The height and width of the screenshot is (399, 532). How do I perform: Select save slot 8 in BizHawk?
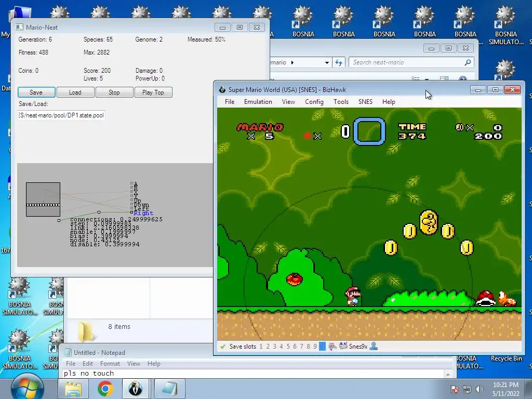308,347
